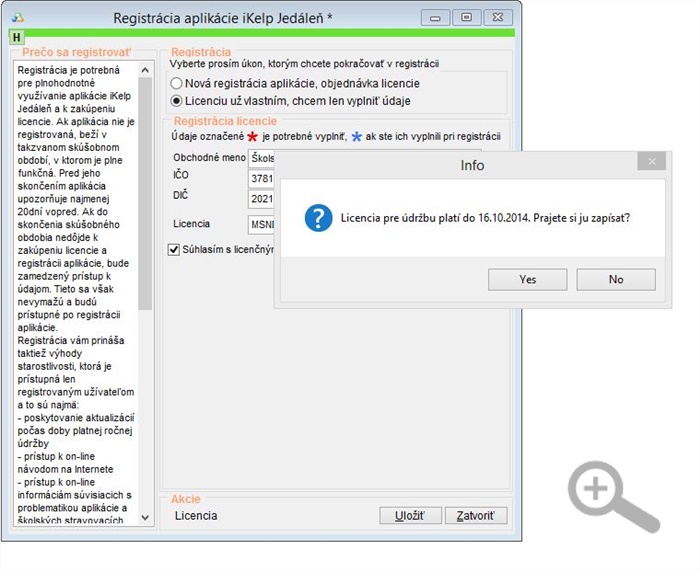Screen dimensions: 700x572
Task: Click the Zatvoriť button
Action: click(x=475, y=516)
